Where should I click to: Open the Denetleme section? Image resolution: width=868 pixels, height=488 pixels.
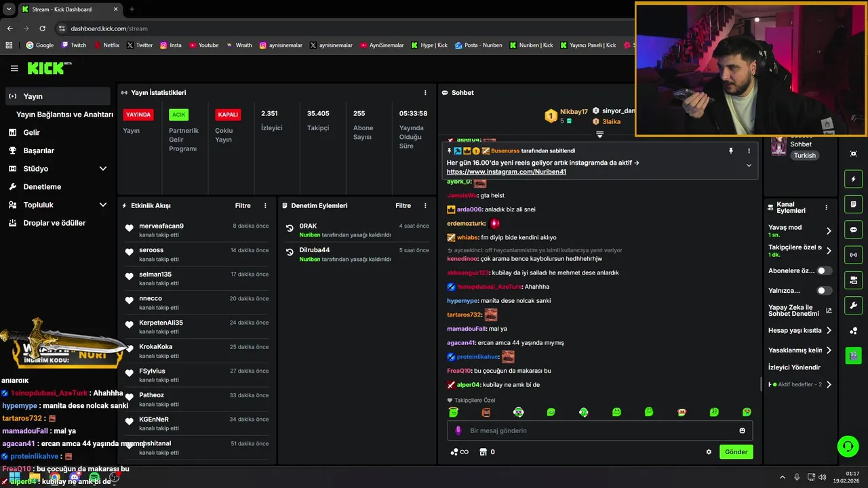[x=42, y=187]
